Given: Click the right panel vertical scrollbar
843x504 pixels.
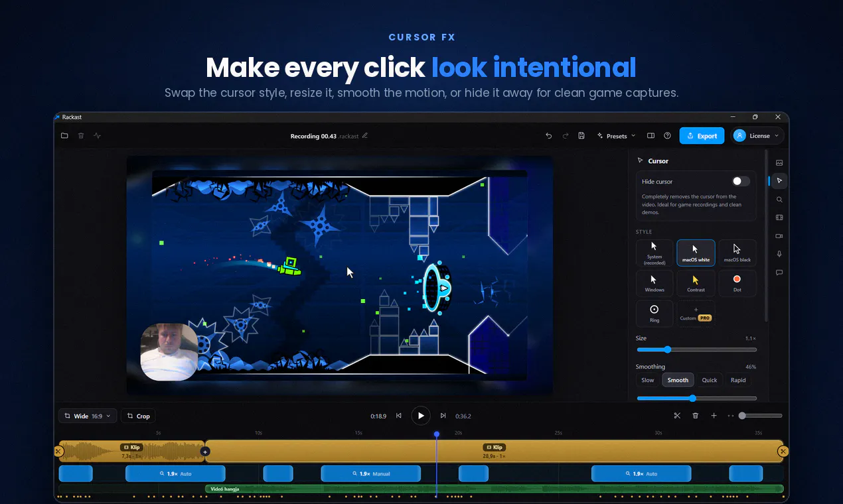Looking at the screenshot, I should click(x=766, y=235).
